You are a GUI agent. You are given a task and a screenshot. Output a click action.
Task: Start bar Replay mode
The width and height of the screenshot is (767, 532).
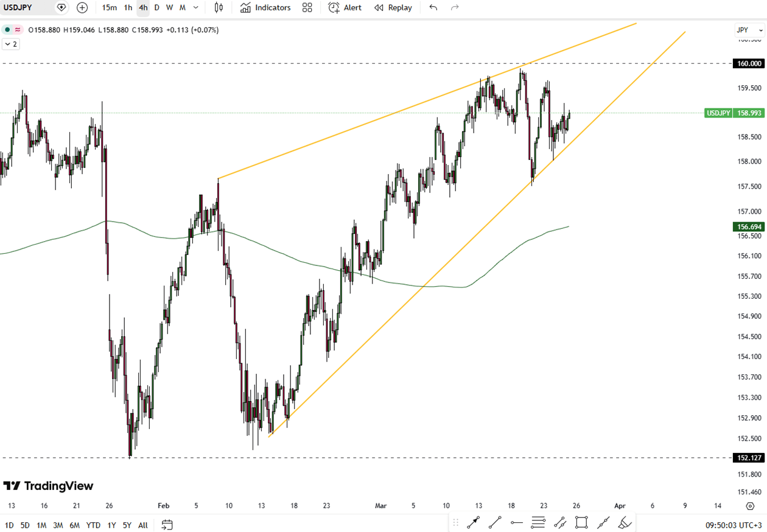(393, 8)
